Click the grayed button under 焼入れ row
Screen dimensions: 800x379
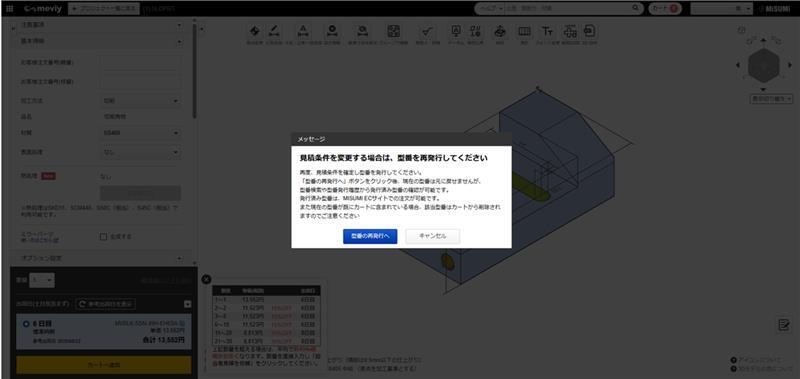[140, 193]
